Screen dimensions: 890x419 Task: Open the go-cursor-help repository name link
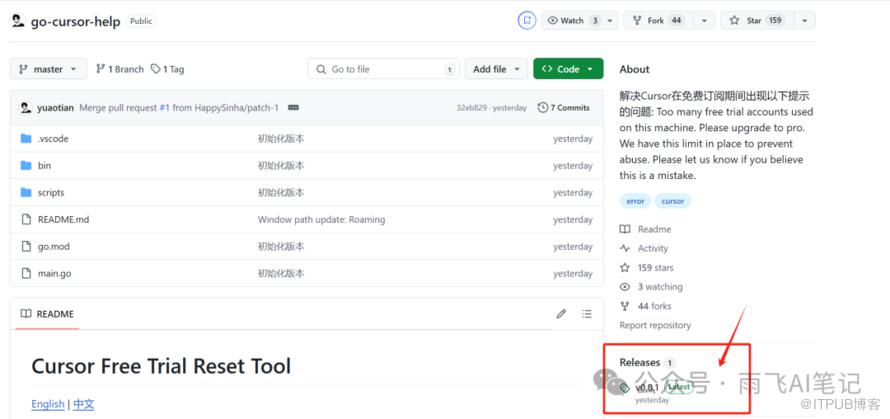point(75,22)
